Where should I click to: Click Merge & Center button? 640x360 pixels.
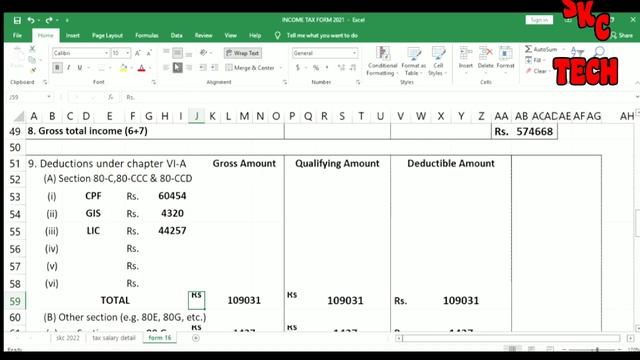[x=250, y=68]
